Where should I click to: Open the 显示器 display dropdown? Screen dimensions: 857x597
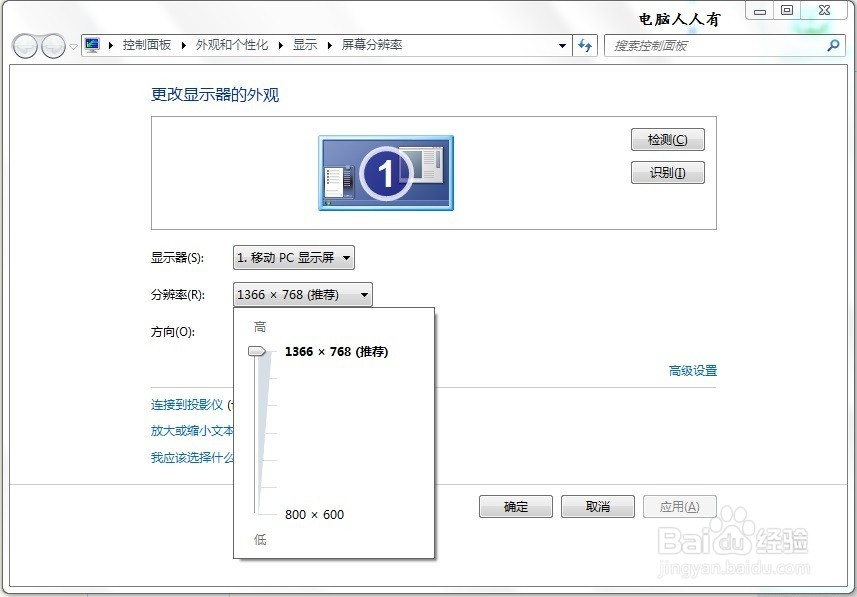294,257
